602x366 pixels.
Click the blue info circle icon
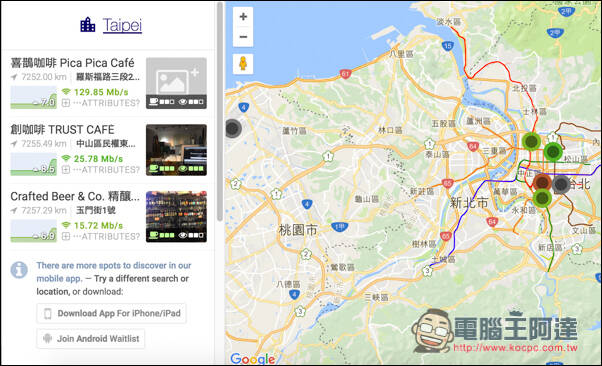pyautogui.click(x=19, y=270)
